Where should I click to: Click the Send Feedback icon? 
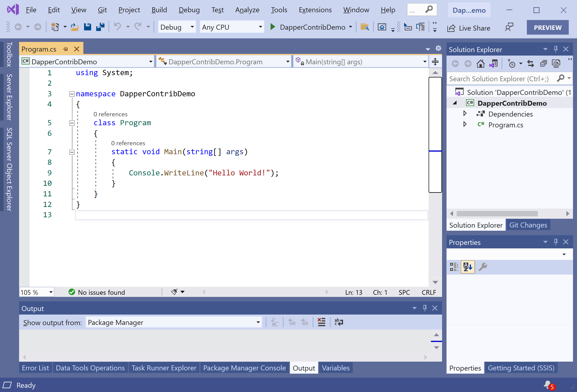509,27
